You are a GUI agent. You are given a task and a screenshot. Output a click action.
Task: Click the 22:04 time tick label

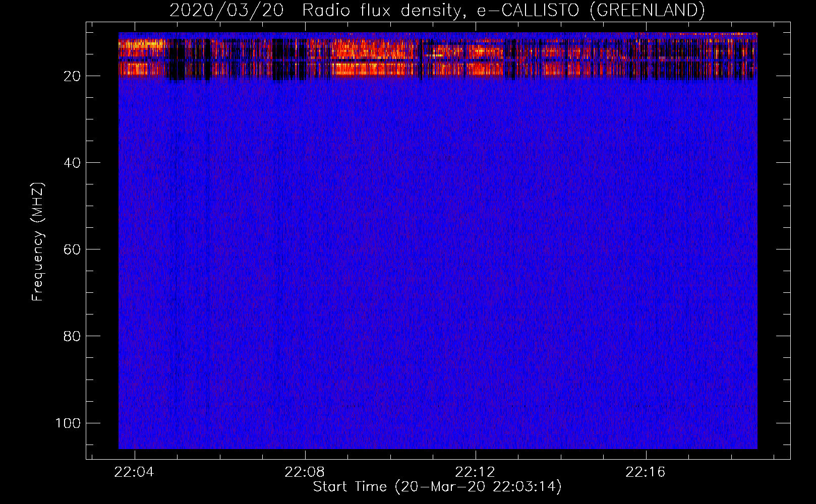[134, 472]
